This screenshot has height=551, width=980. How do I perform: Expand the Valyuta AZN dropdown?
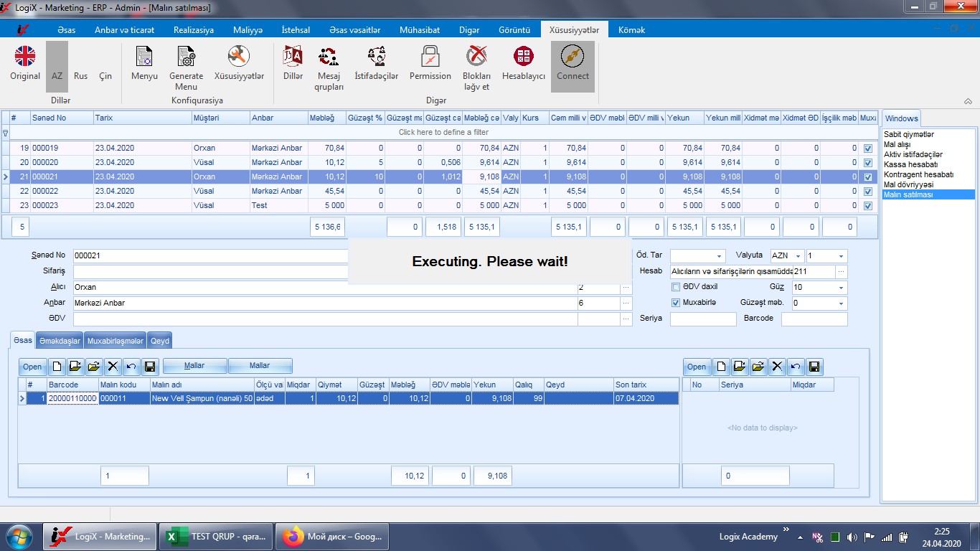coord(798,256)
